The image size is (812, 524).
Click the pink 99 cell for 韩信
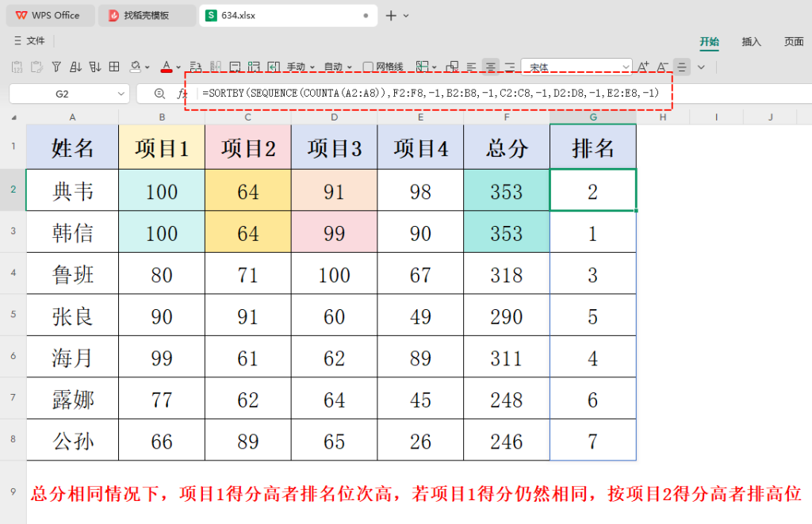point(334,232)
